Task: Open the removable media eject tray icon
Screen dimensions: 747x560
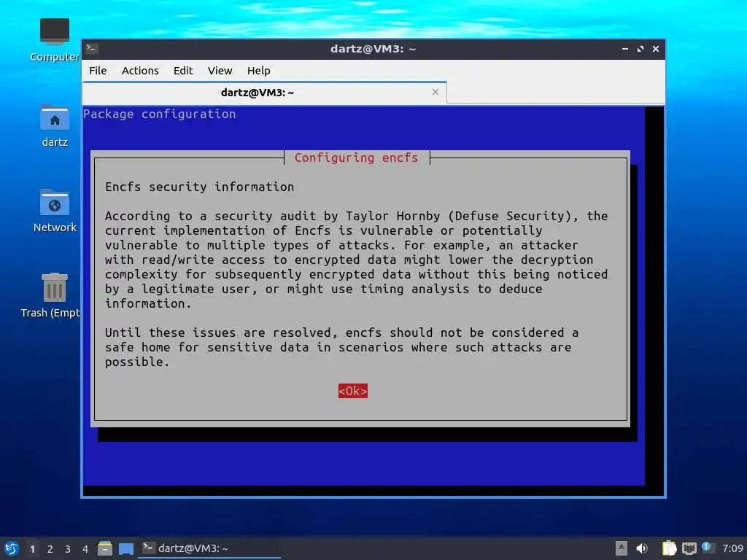Action: (x=622, y=548)
